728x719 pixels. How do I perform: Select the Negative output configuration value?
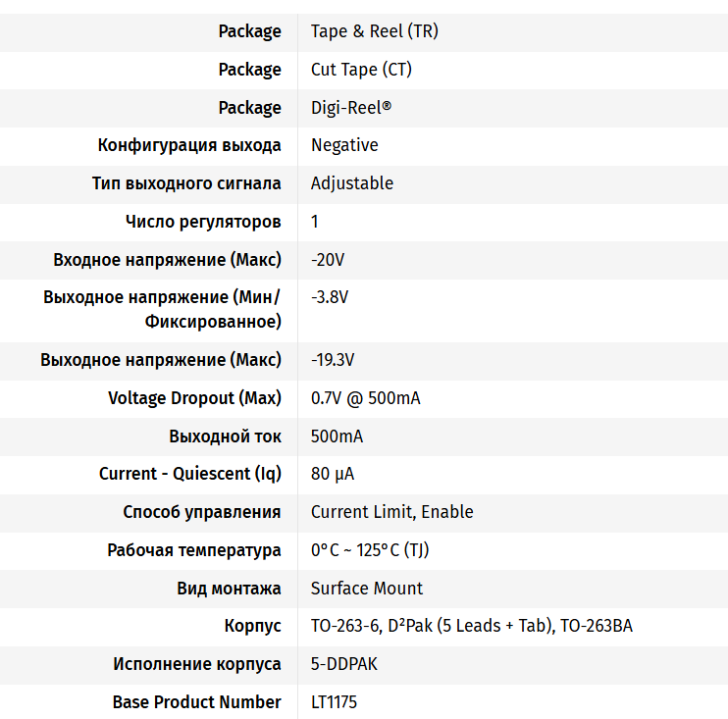click(x=344, y=145)
